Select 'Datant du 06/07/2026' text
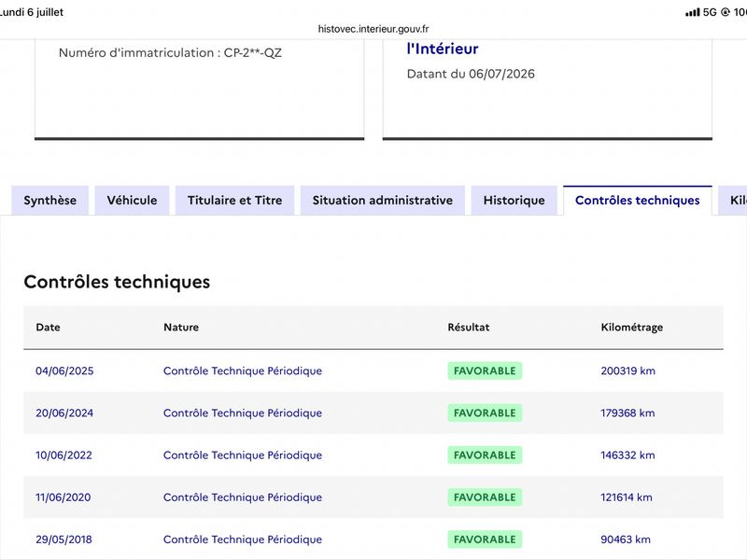Image resolution: width=747 pixels, height=560 pixels. (471, 74)
